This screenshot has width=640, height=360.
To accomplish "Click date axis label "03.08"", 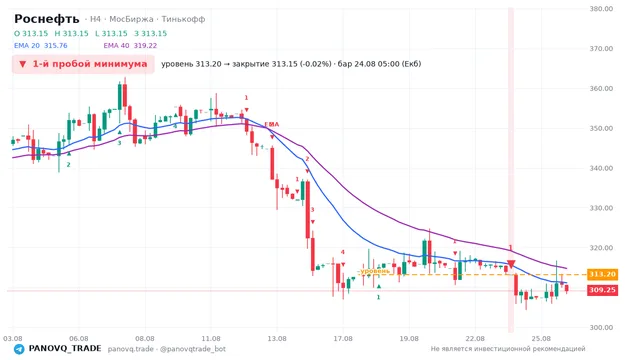I will click(x=13, y=339).
